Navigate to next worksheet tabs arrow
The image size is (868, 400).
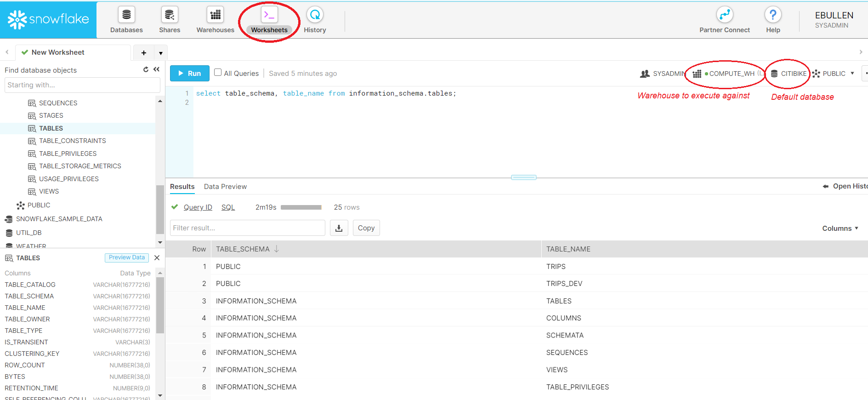click(861, 52)
